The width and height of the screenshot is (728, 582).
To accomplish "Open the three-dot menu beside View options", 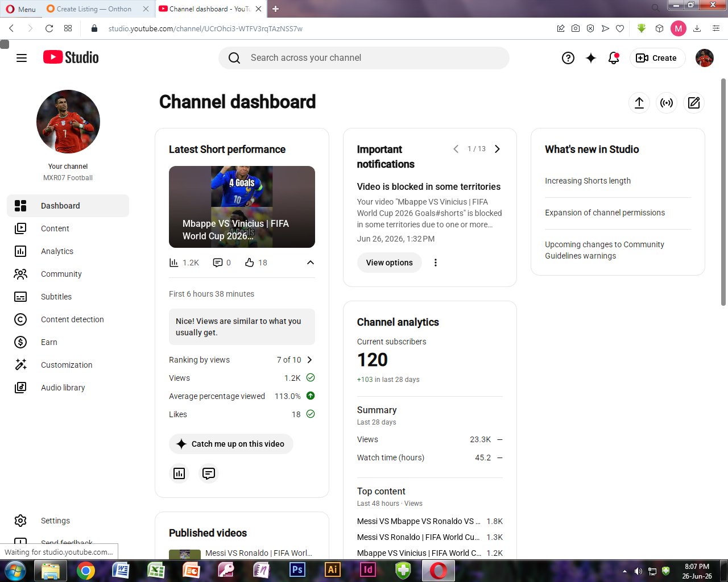I will tap(436, 263).
